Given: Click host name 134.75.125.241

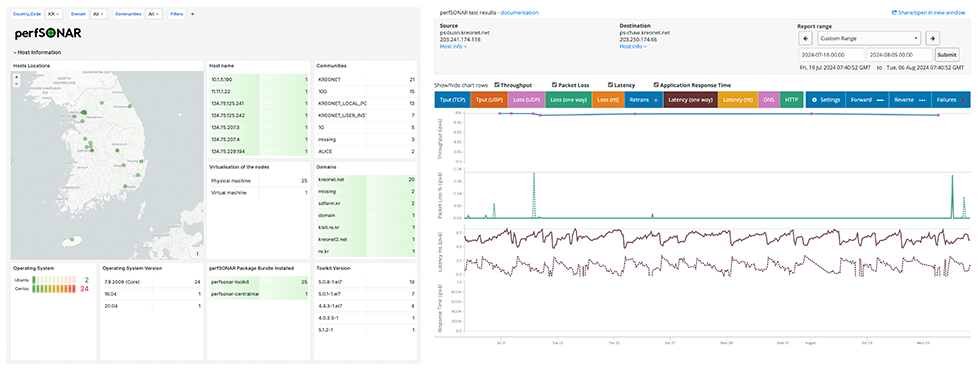Looking at the screenshot, I should click(259, 103).
